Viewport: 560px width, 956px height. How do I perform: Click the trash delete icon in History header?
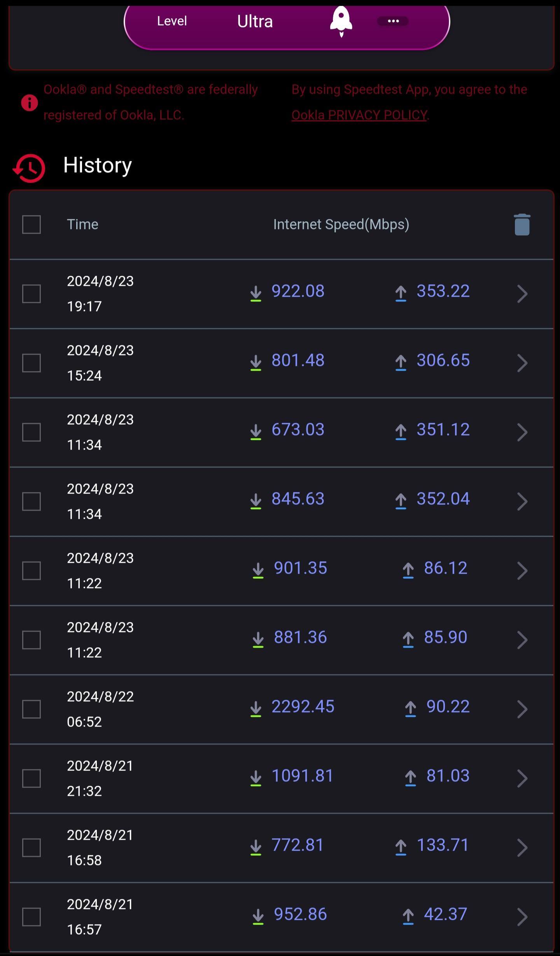point(522,225)
